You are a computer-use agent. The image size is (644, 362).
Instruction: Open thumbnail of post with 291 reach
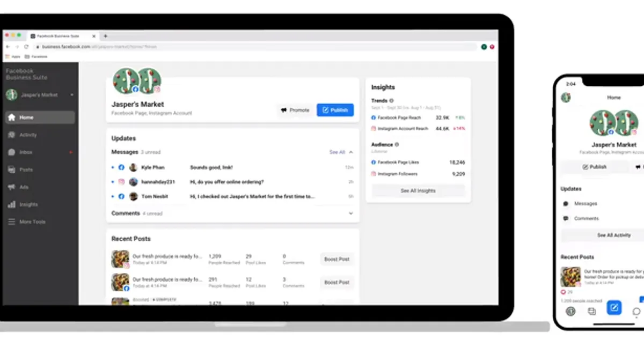pos(120,282)
